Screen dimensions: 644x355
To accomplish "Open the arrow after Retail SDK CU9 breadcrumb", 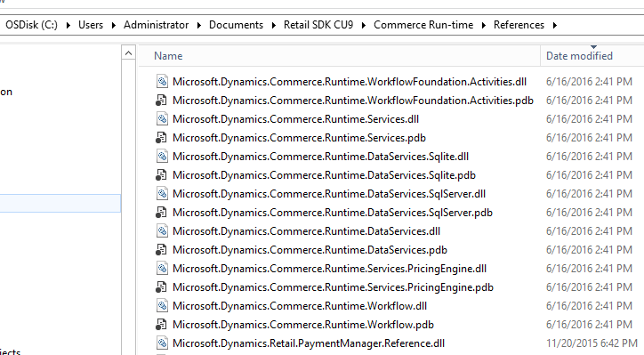I will (x=364, y=25).
